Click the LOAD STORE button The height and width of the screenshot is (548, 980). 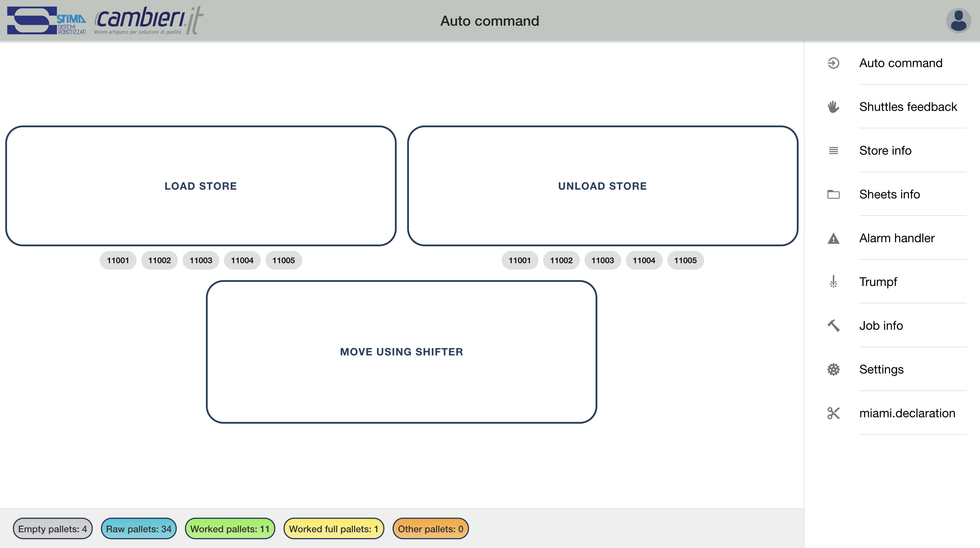(201, 186)
